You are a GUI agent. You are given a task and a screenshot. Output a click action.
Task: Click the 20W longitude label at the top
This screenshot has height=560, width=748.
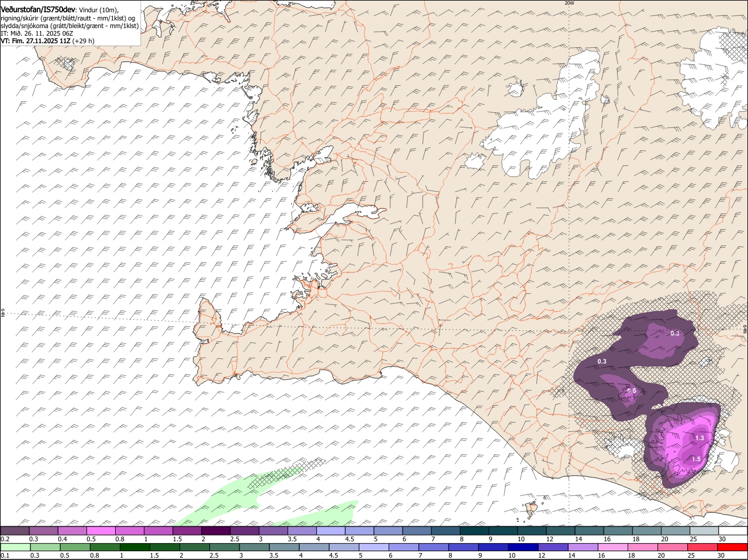click(569, 3)
